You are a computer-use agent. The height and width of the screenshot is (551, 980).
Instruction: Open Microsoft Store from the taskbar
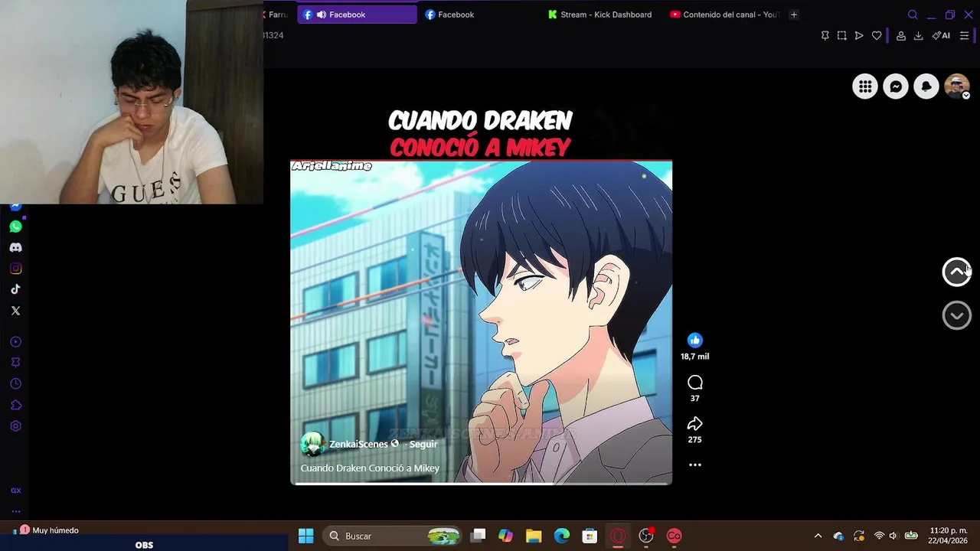590,536
